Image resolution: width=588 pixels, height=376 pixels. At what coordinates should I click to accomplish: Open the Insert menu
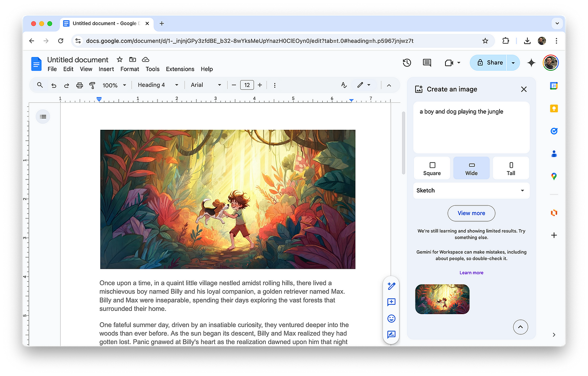(106, 69)
